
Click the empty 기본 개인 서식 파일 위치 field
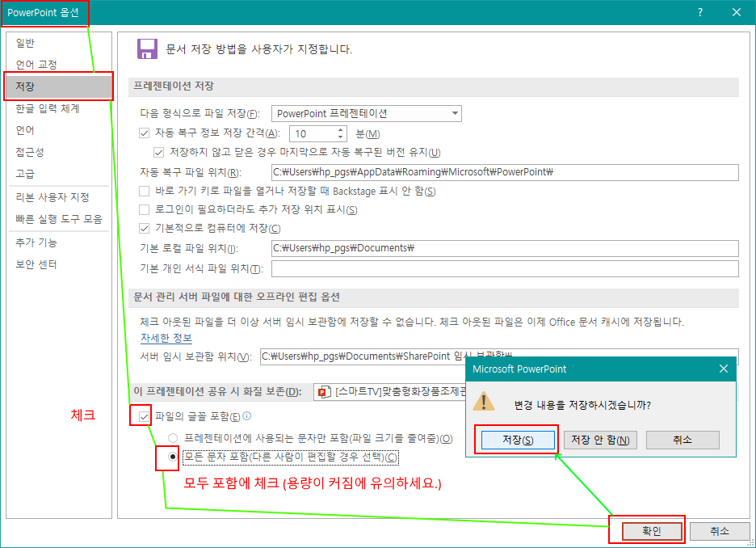point(505,268)
